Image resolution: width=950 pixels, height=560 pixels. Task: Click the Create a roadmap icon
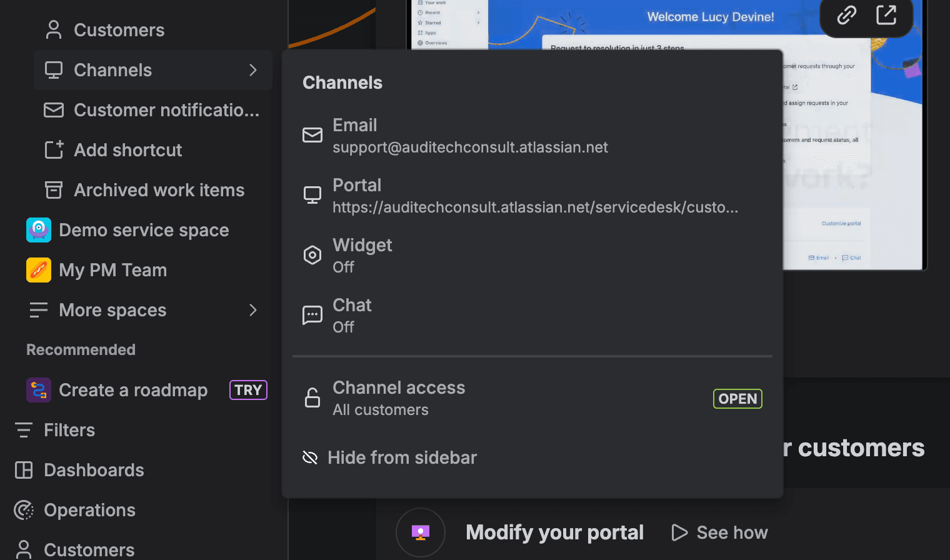click(39, 390)
